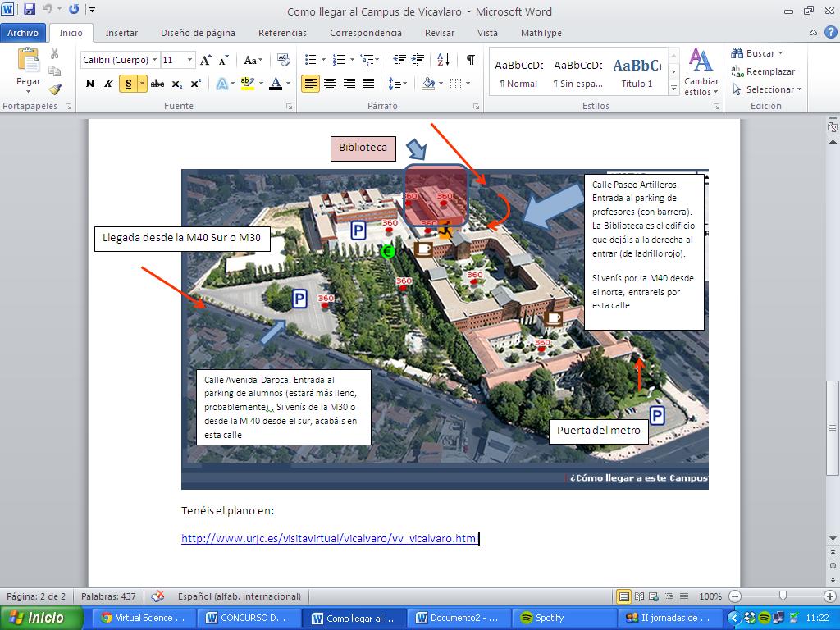Center-align the paragraph text
Viewport: 840px width, 630px height.
point(330,84)
